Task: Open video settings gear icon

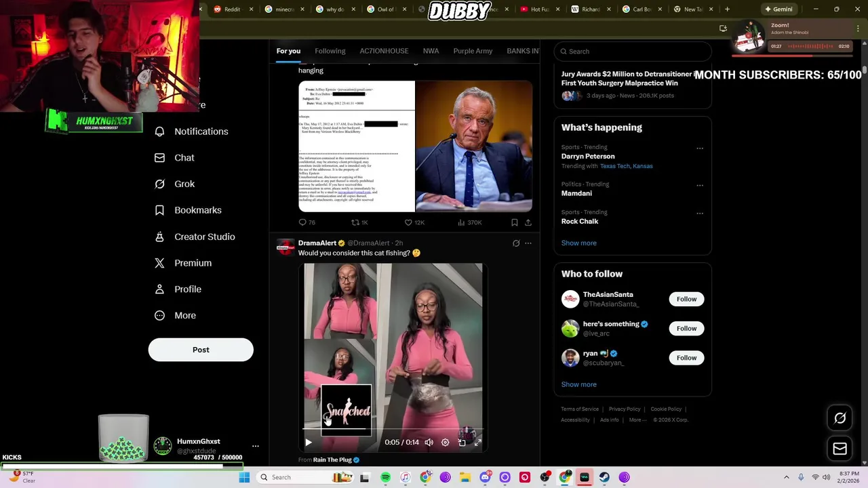Action: (x=445, y=443)
